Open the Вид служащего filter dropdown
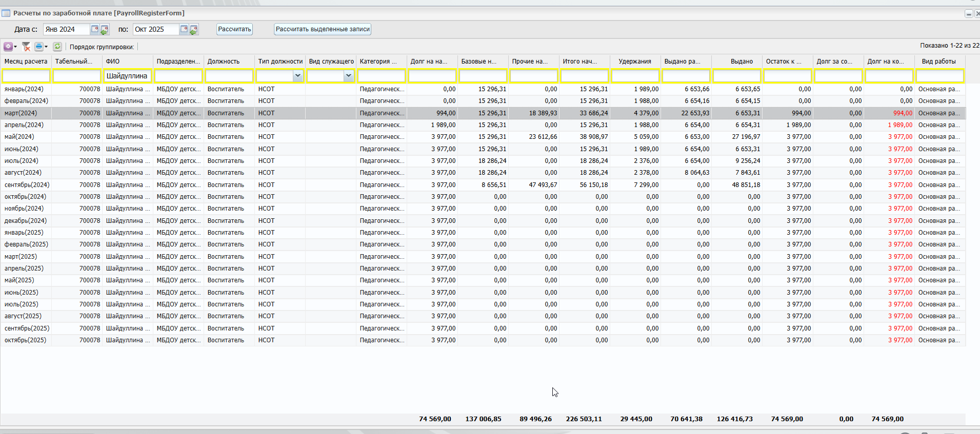This screenshot has height=434, width=980. (x=348, y=76)
